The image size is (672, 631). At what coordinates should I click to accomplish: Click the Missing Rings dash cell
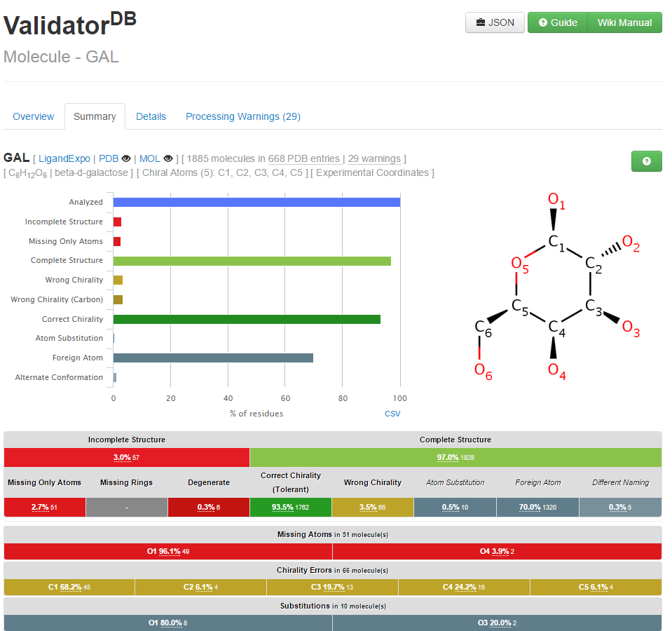point(126,507)
